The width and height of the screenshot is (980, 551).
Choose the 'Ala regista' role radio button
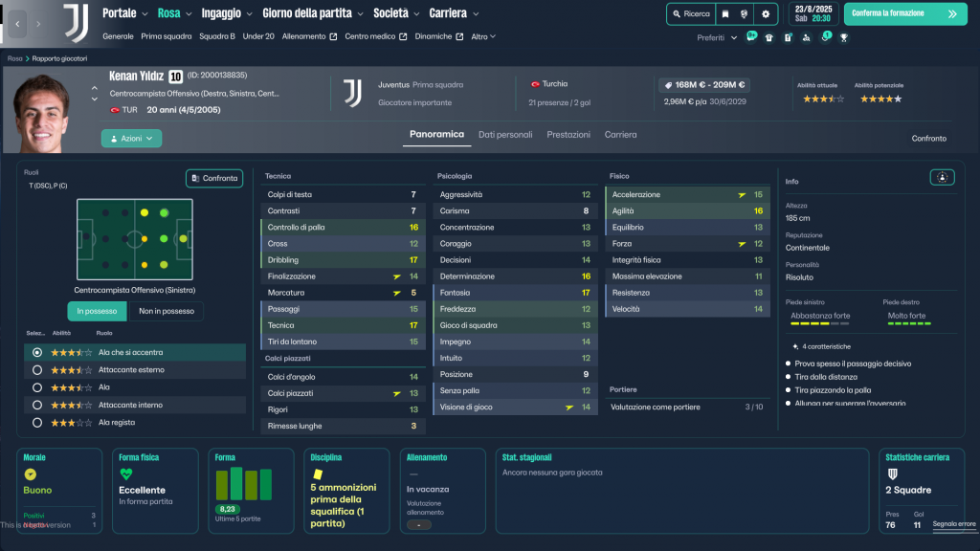point(37,422)
